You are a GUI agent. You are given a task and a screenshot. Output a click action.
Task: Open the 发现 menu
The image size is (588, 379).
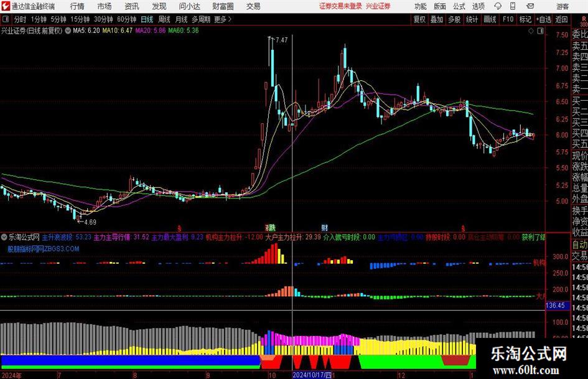(x=159, y=6)
